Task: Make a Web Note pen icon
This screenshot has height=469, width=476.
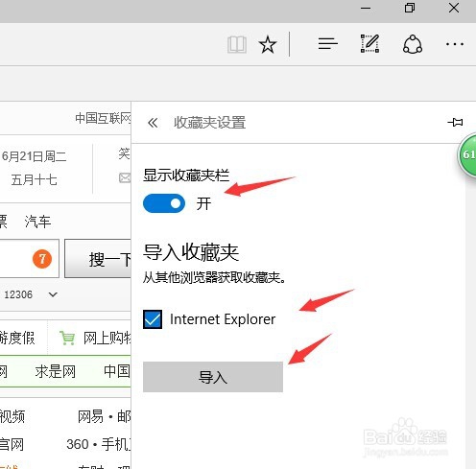Action: point(369,43)
